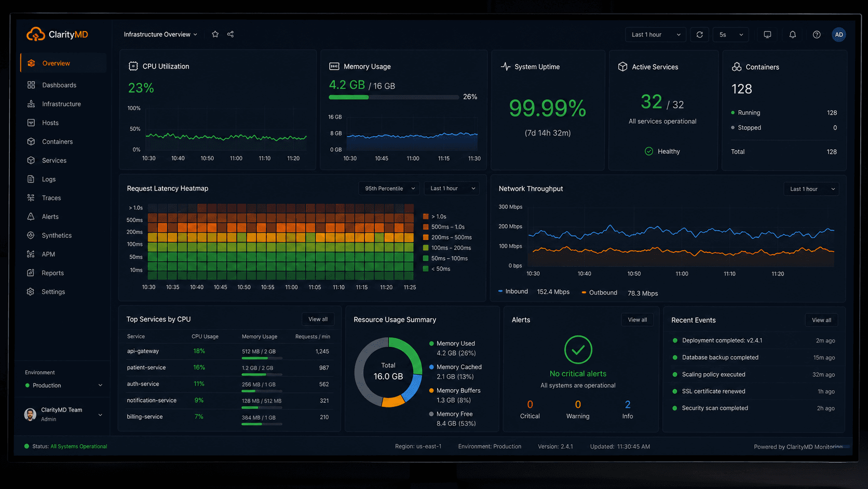The image size is (868, 489).
Task: Click the Synthetics icon in sidebar
Action: pyautogui.click(x=31, y=235)
